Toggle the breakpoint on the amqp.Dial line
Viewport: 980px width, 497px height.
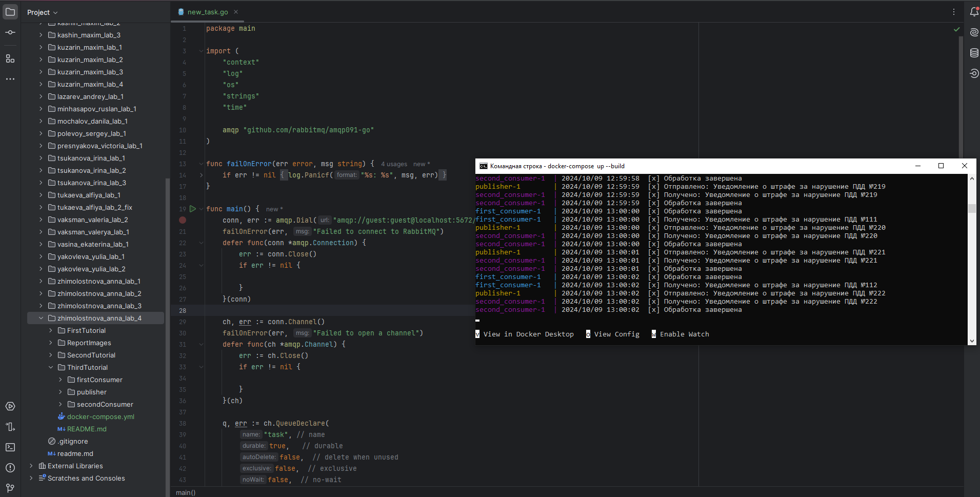tap(183, 220)
